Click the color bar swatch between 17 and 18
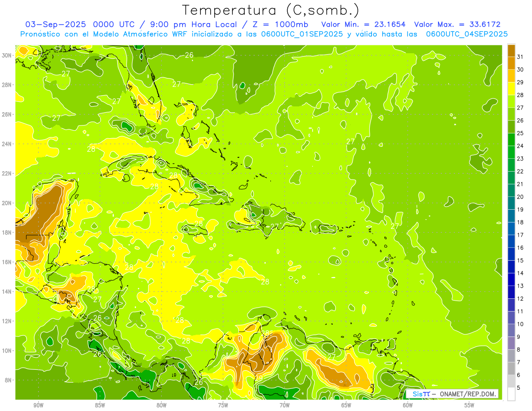 pyautogui.click(x=511, y=228)
